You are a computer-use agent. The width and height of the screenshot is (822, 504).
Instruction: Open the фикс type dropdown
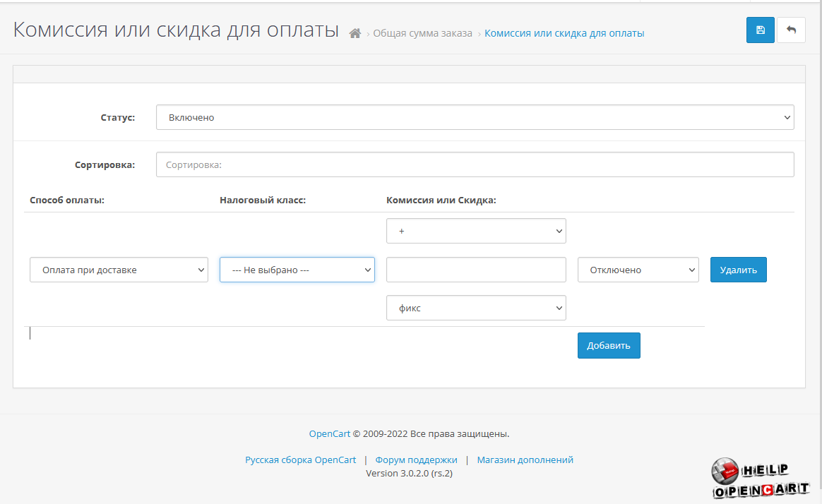pos(476,308)
